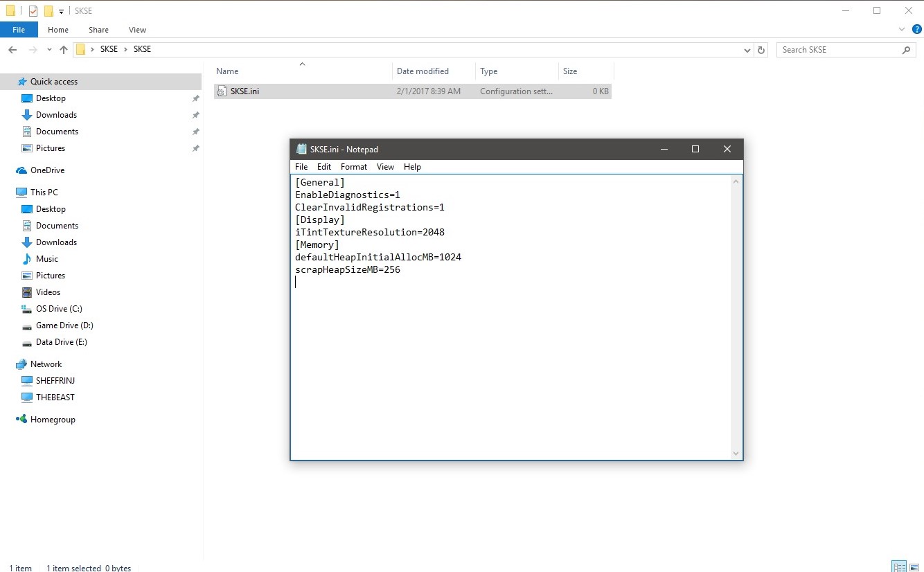Click the New folder icon in Explorer's title bar
Screen dimensions: 924x572
(48, 10)
